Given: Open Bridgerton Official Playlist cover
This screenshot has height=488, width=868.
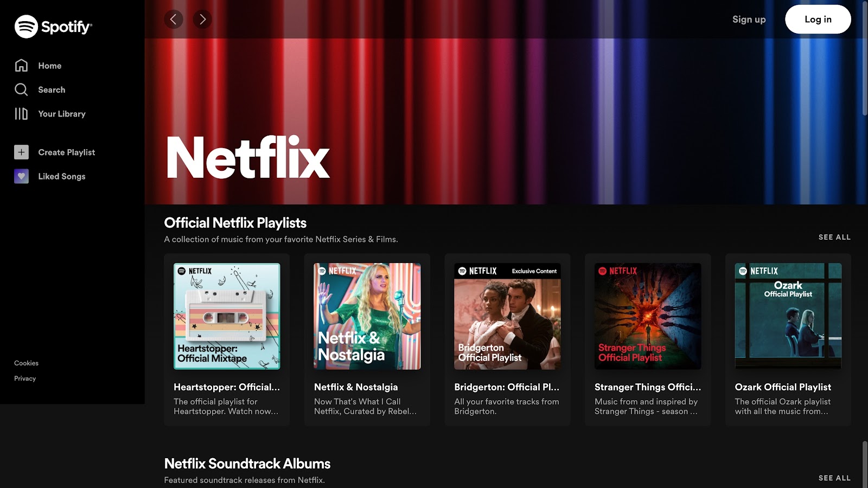Looking at the screenshot, I should (507, 316).
